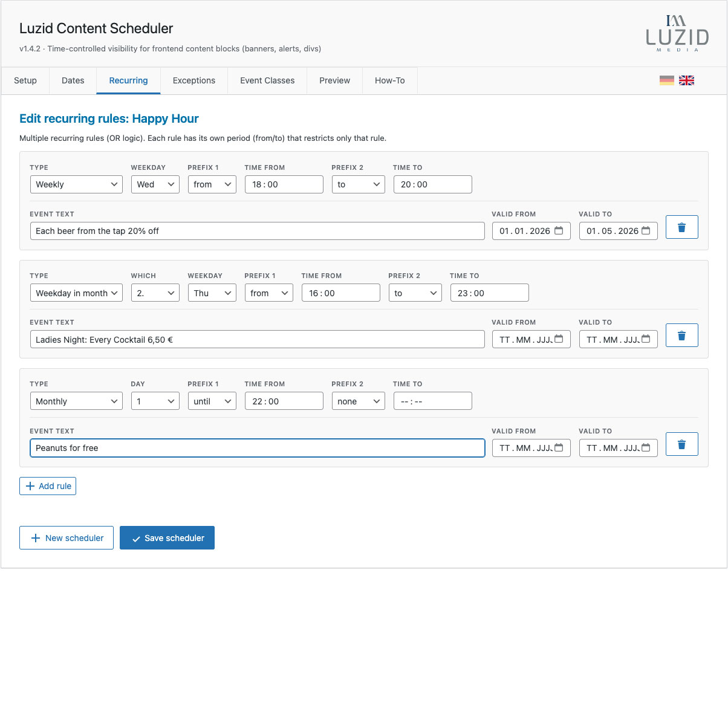Expand the Prefix 2 dropdown showing "none"
Viewport: 728px width, 723px height.
pos(358,401)
